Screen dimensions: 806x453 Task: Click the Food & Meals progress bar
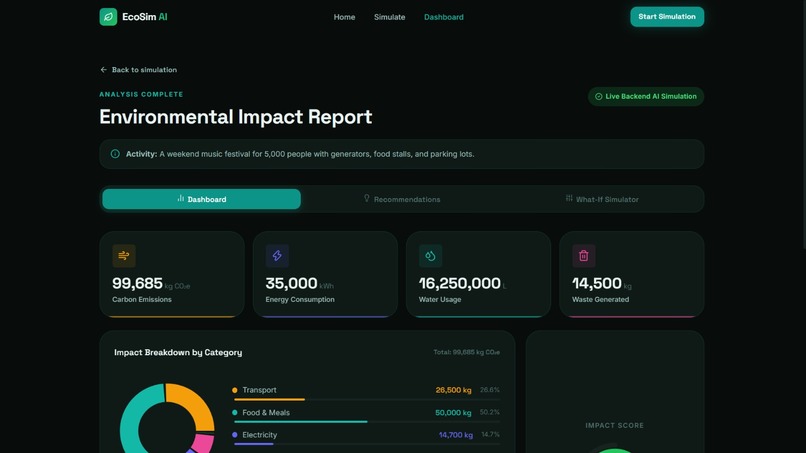click(367, 422)
